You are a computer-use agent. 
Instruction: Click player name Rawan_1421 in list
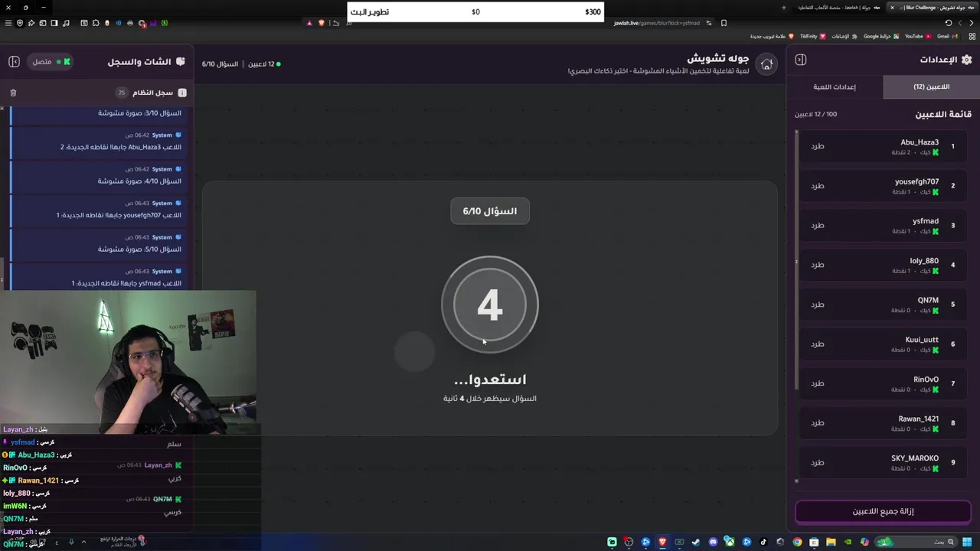pos(918,419)
